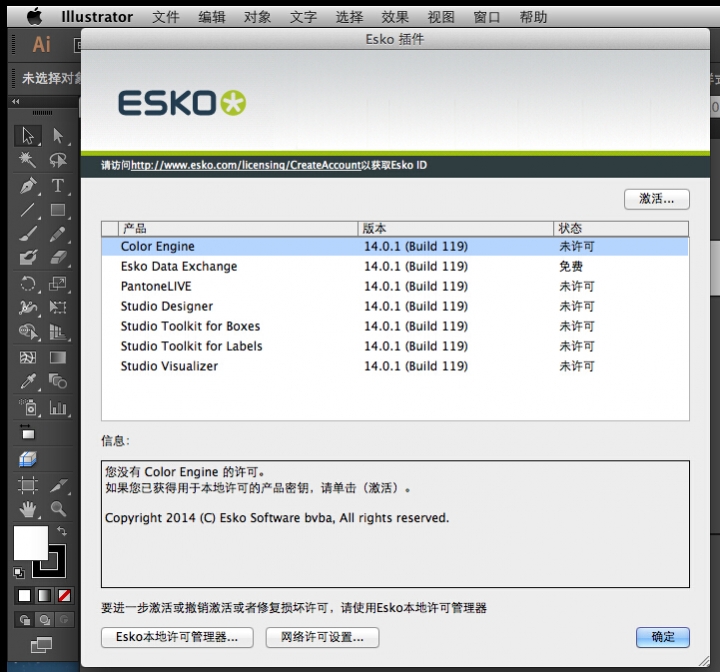Open the 效果 menu in menu bar

coord(395,17)
